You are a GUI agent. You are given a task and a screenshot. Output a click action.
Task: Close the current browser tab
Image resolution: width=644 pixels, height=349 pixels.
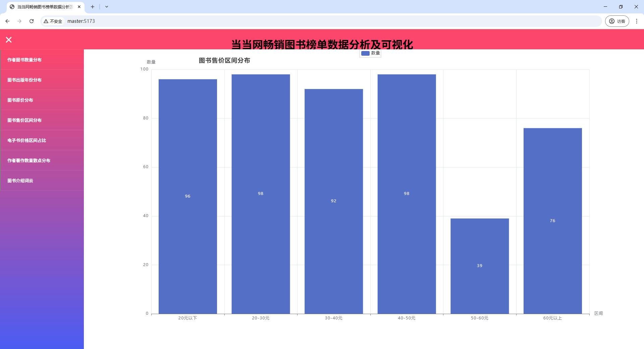79,7
